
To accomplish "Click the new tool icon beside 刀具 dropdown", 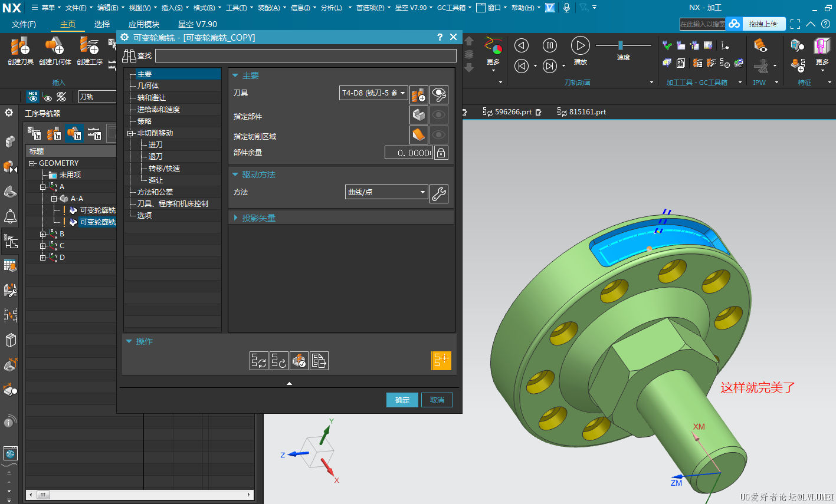I will coord(418,94).
